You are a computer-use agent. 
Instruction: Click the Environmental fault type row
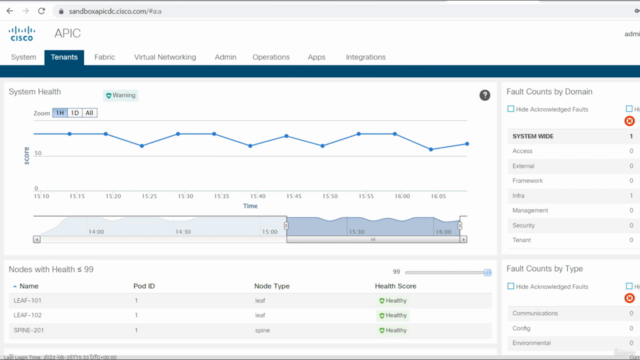click(x=573, y=343)
